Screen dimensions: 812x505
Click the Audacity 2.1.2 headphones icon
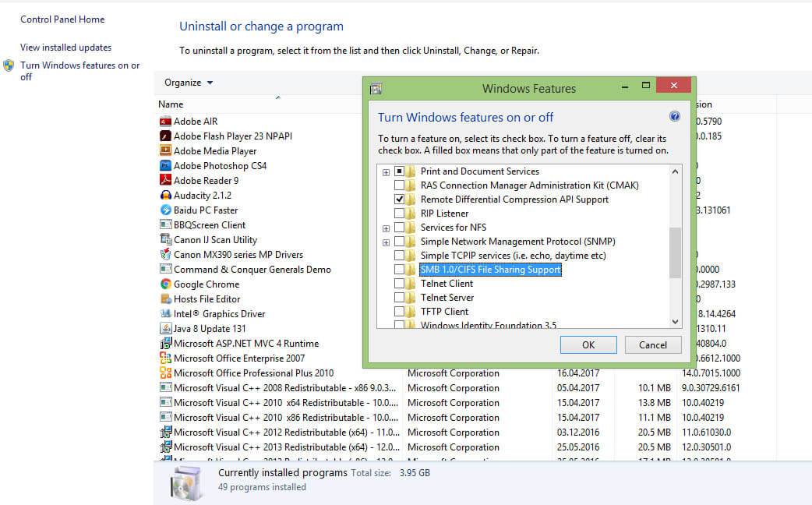[x=165, y=196]
